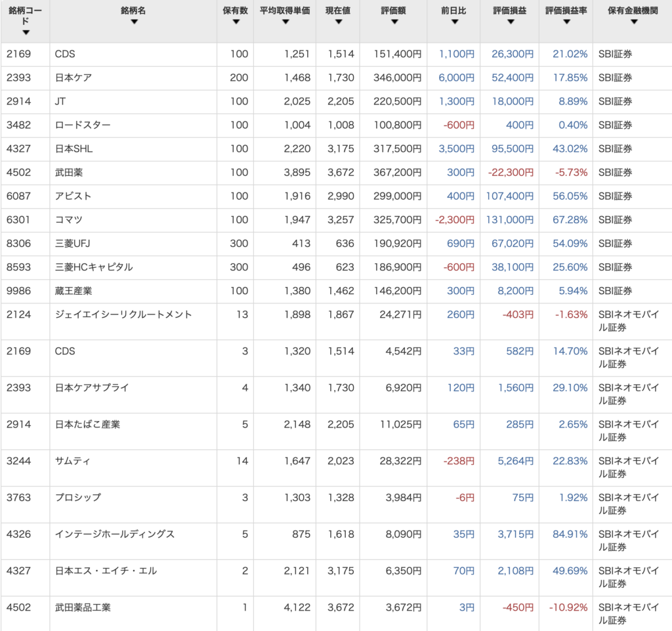Click 蔵王産業 stock name
Screen dimensions: 672x631
73,291
